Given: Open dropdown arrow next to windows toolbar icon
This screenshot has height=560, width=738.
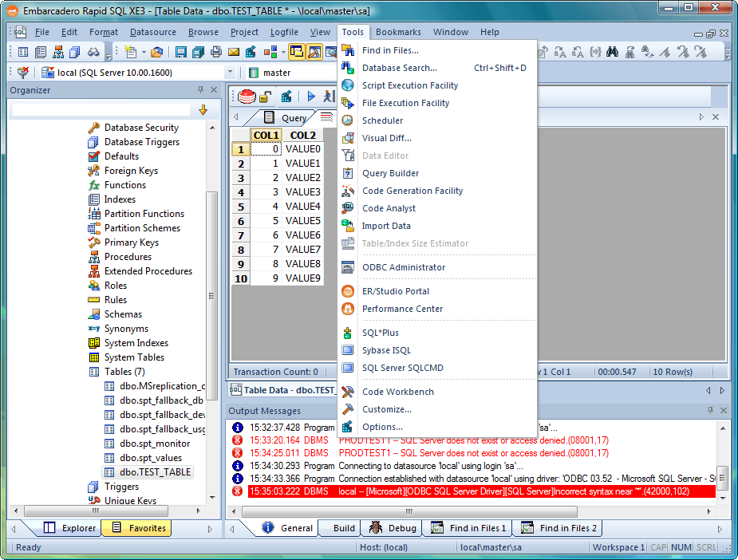Looking at the screenshot, I should [x=283, y=52].
